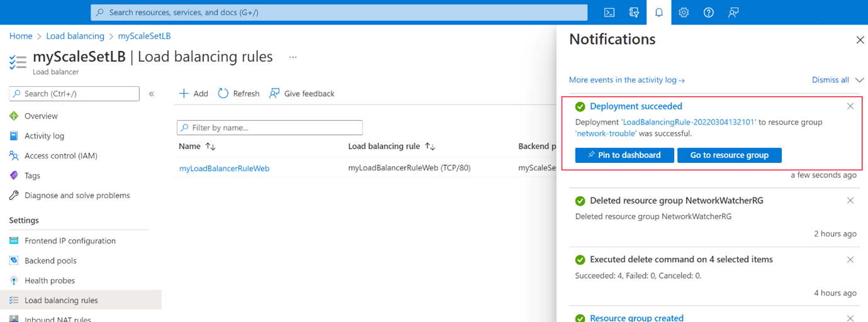The width and height of the screenshot is (868, 322).
Task: Dismiss the Executed delete command notification
Action: (x=850, y=260)
